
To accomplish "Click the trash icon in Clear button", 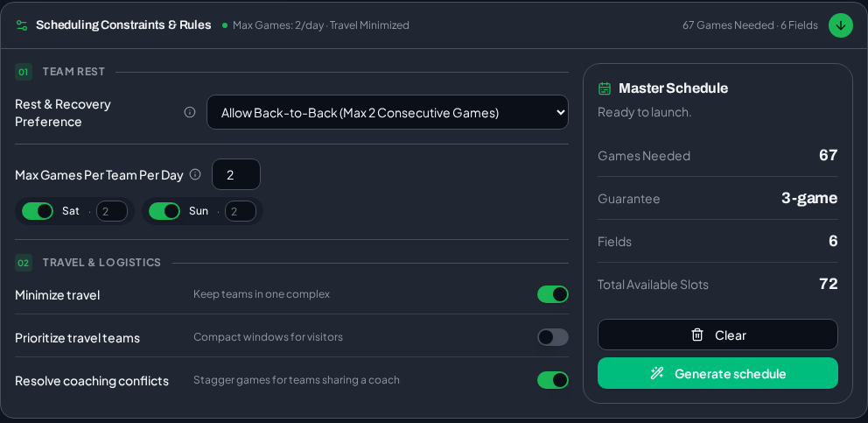I will pos(697,335).
